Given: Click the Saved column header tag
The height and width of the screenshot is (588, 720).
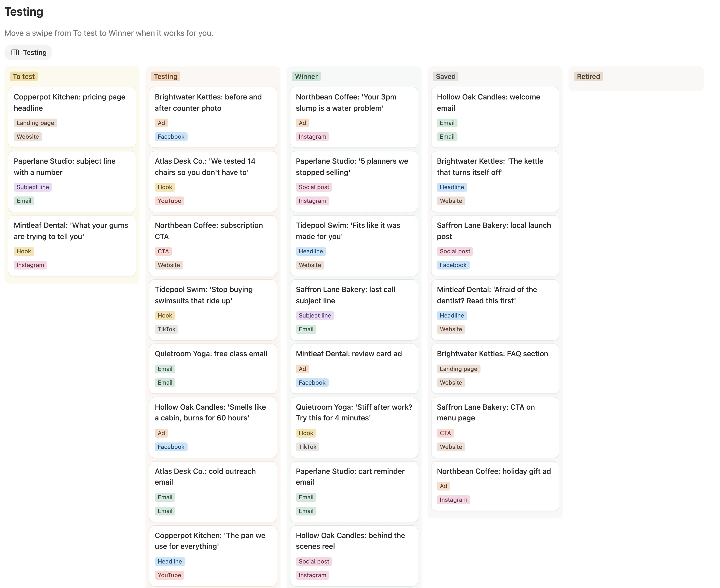Looking at the screenshot, I should (445, 76).
